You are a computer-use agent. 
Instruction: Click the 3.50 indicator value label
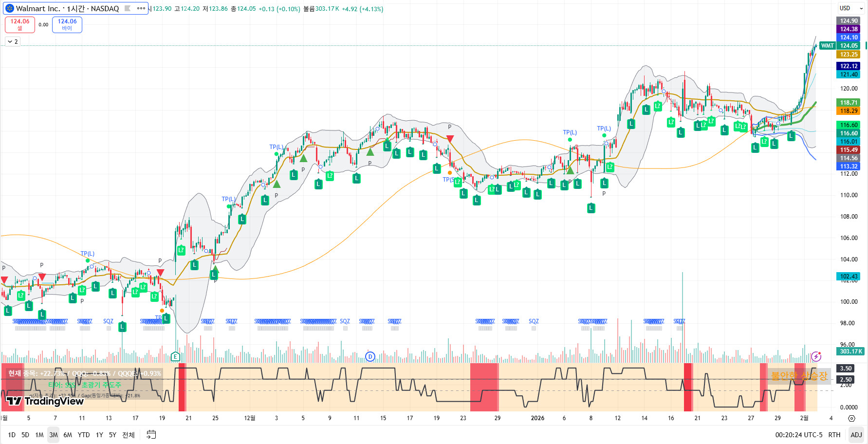click(846, 369)
